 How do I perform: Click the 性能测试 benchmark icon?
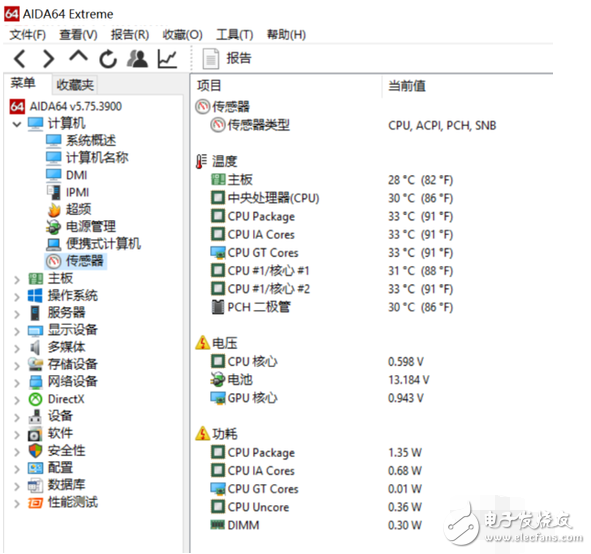click(x=35, y=503)
